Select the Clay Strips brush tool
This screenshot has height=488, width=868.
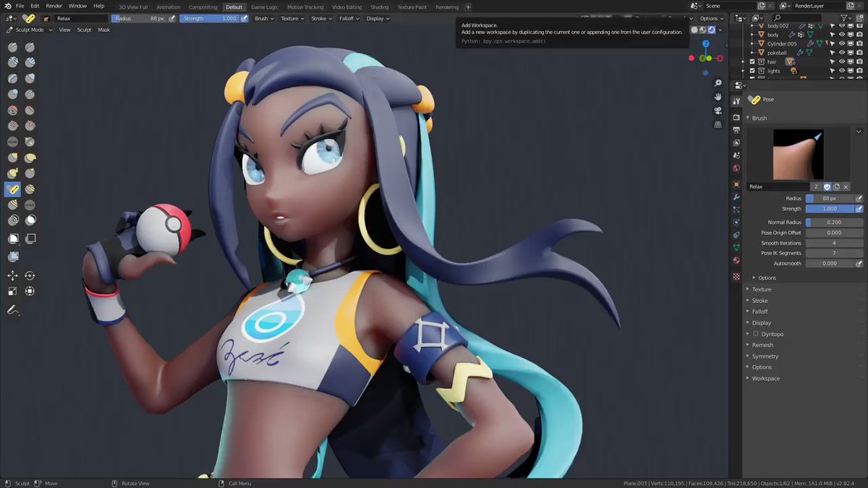tap(30, 63)
